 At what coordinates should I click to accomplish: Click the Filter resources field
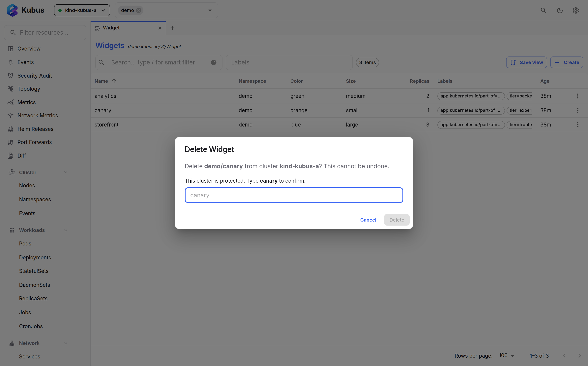(45, 32)
